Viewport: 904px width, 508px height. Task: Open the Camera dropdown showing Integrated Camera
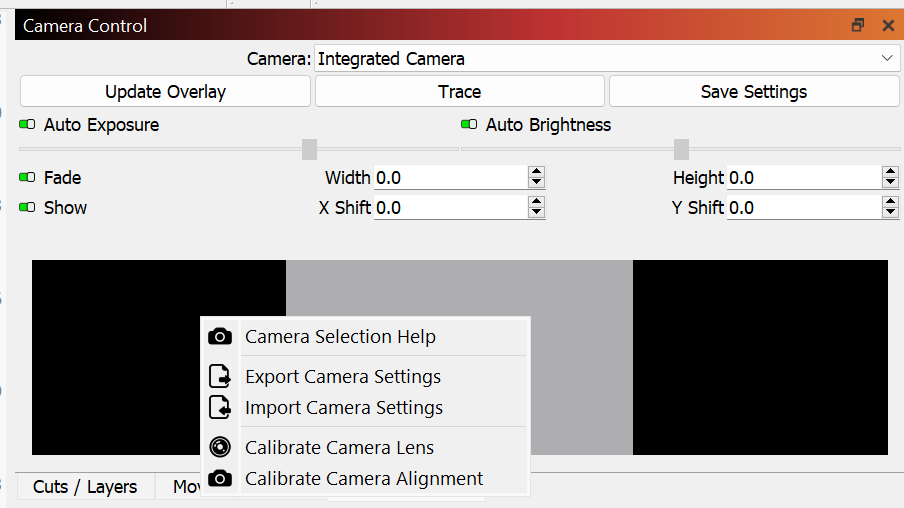pos(607,59)
